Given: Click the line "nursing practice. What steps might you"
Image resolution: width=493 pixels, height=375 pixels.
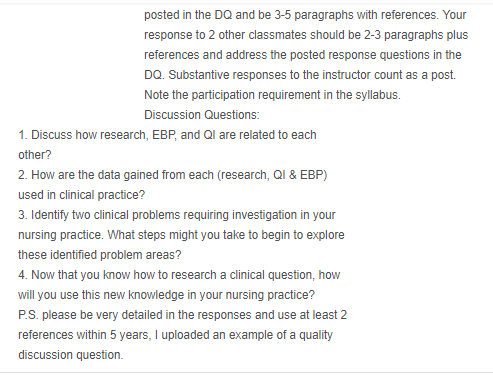Looking at the screenshot, I should (181, 235).
